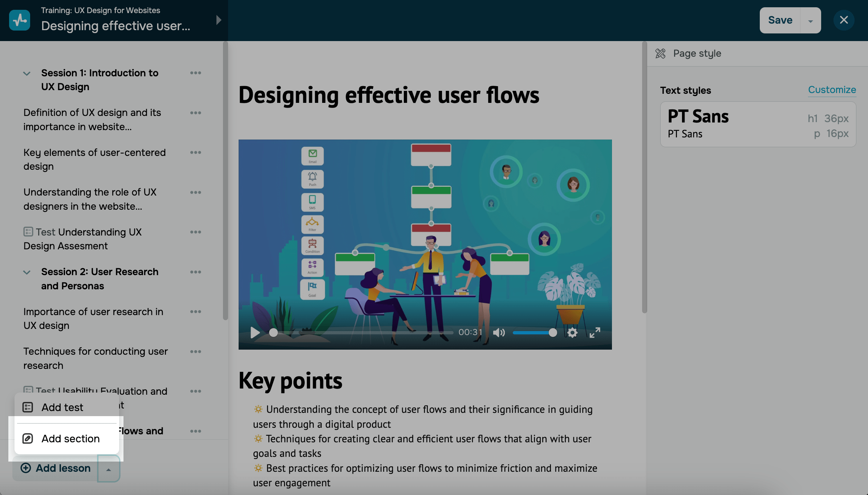The width and height of the screenshot is (868, 495).
Task: Open options menu for Session 1 section
Action: coord(195,73)
